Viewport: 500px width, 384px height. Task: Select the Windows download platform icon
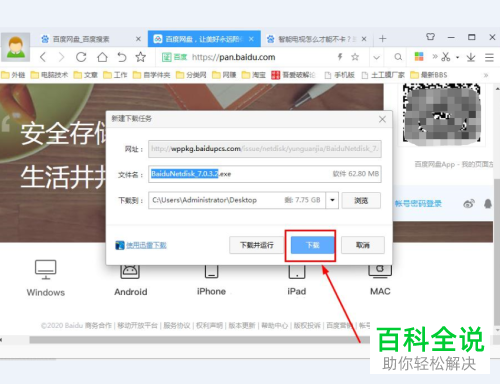point(46,270)
